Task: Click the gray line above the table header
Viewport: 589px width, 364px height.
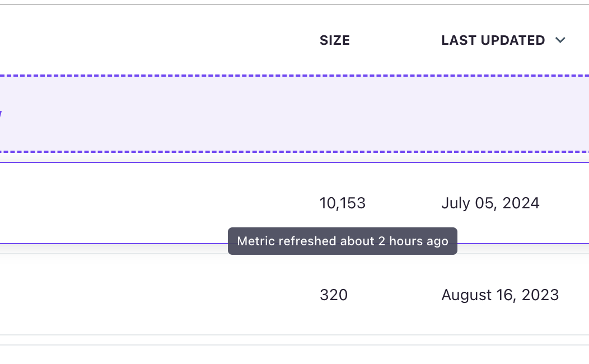Action: [294, 4]
